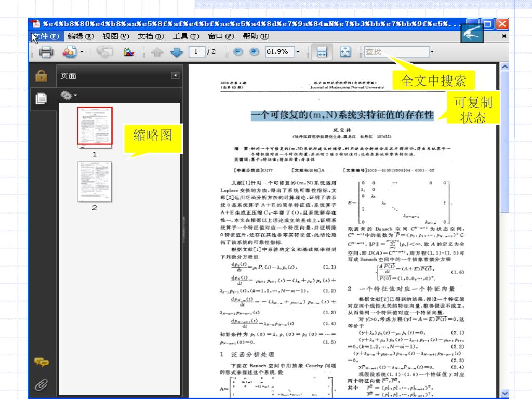Viewport: 532px width, 399px height.
Task: Select the fit full page icon
Action: 345,52
